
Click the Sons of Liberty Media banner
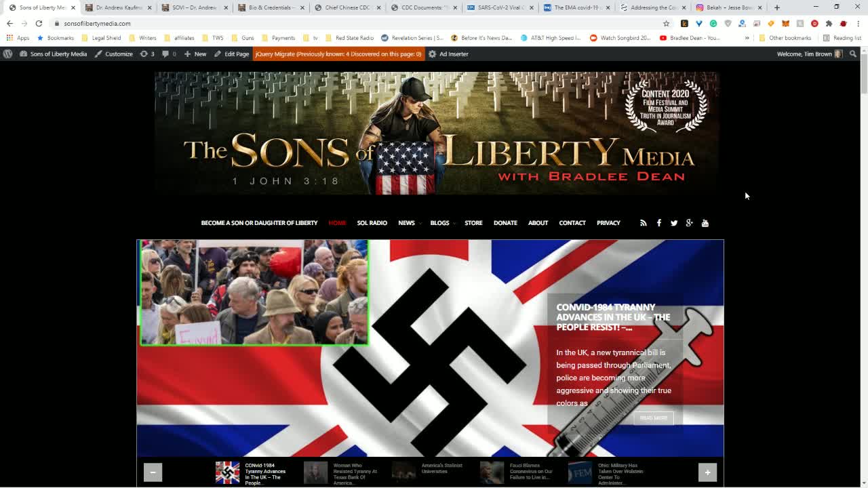click(437, 134)
